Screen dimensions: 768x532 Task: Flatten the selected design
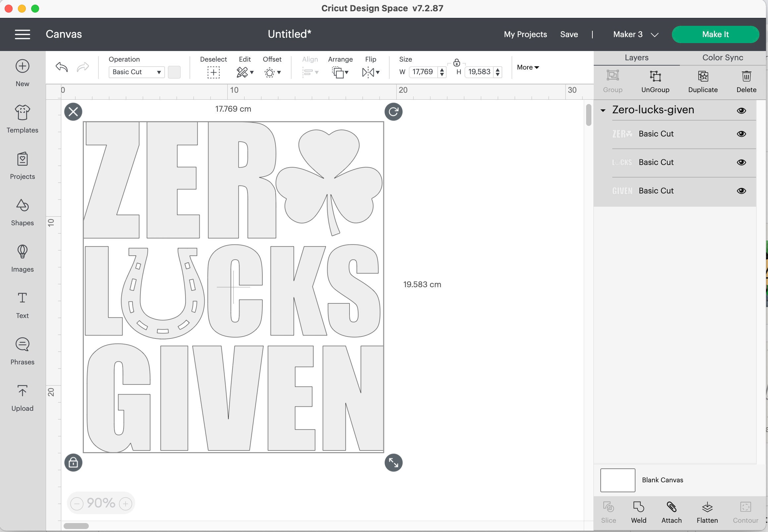tap(708, 512)
